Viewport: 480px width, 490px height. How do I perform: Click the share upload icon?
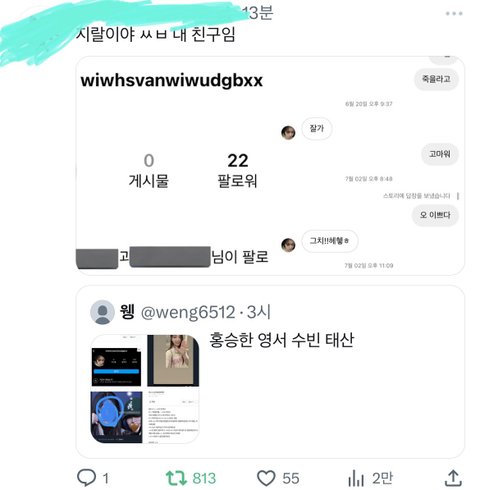[x=453, y=478]
